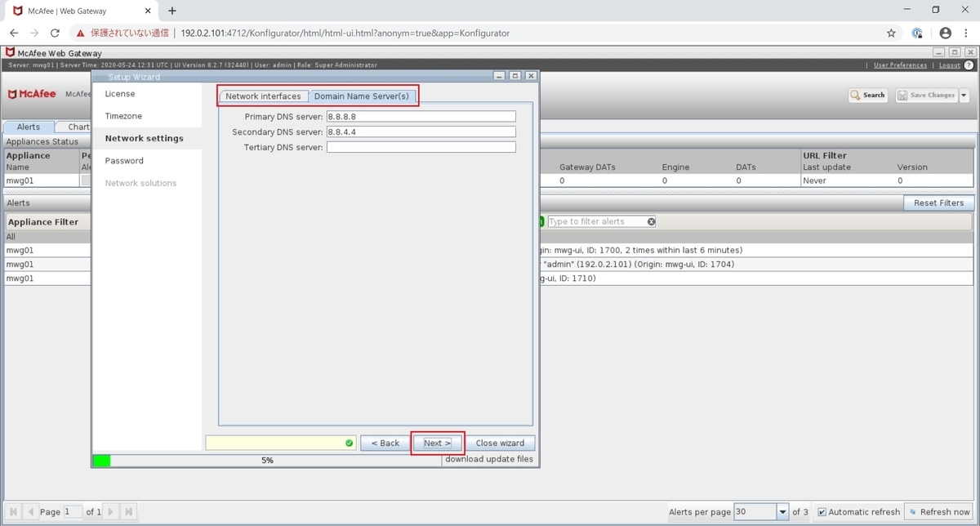
Task: Open User Preferences link
Action: click(900, 65)
